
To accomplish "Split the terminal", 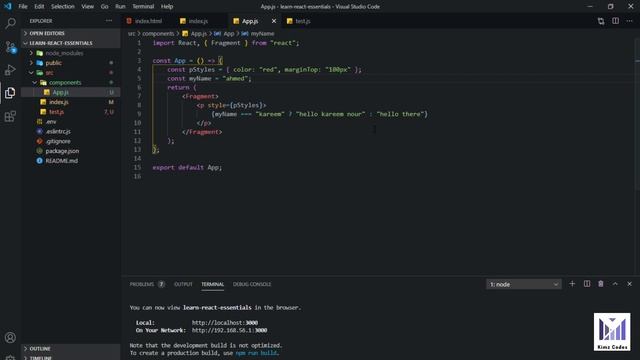I will click(x=587, y=284).
